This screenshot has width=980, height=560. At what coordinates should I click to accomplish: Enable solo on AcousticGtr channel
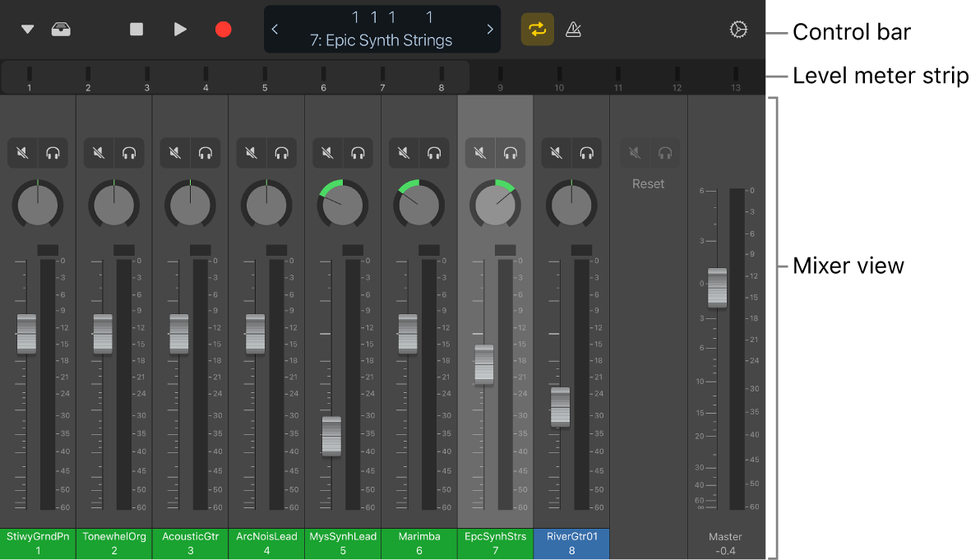tap(206, 152)
